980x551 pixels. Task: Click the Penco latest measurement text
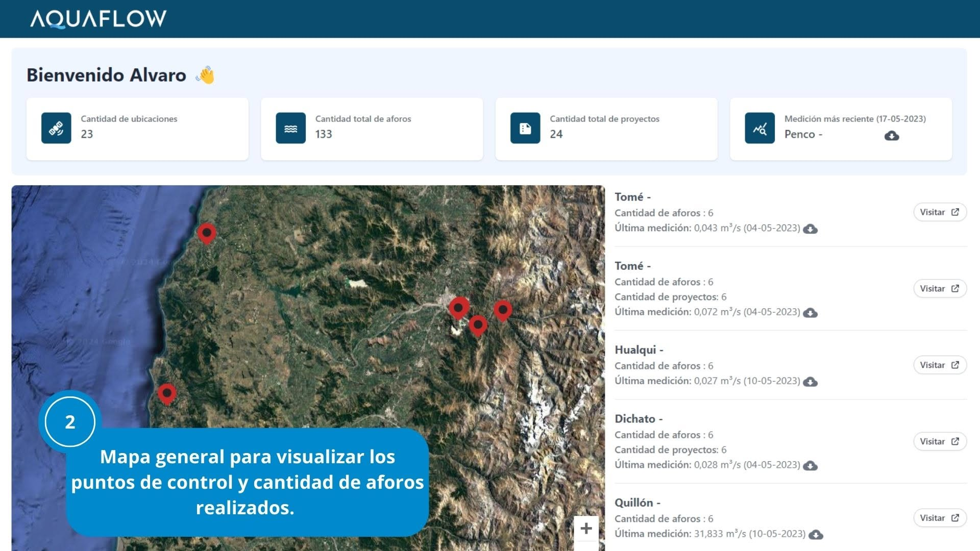(803, 134)
